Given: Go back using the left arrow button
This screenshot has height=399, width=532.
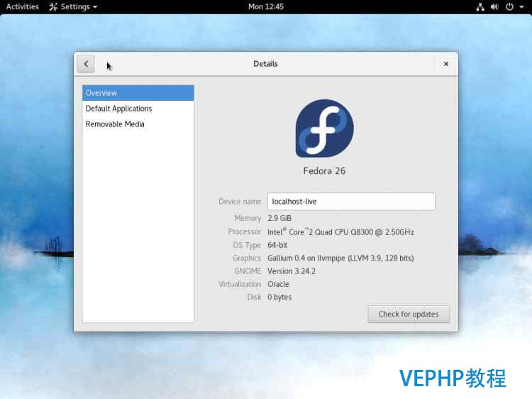Looking at the screenshot, I should 86,64.
